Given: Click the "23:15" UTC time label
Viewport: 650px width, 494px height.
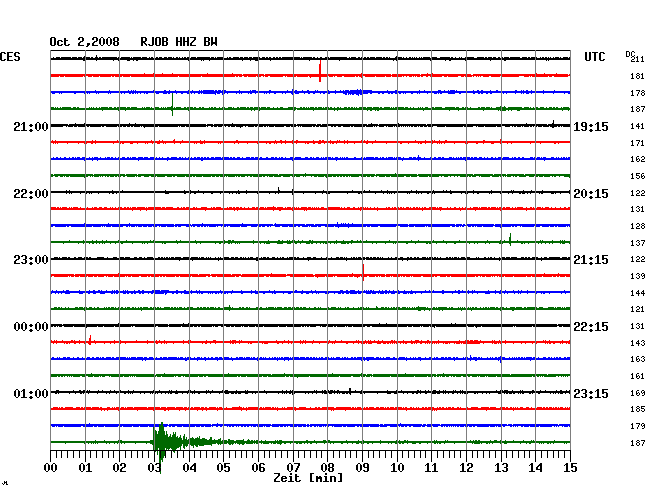Looking at the screenshot, I should tap(591, 394).
